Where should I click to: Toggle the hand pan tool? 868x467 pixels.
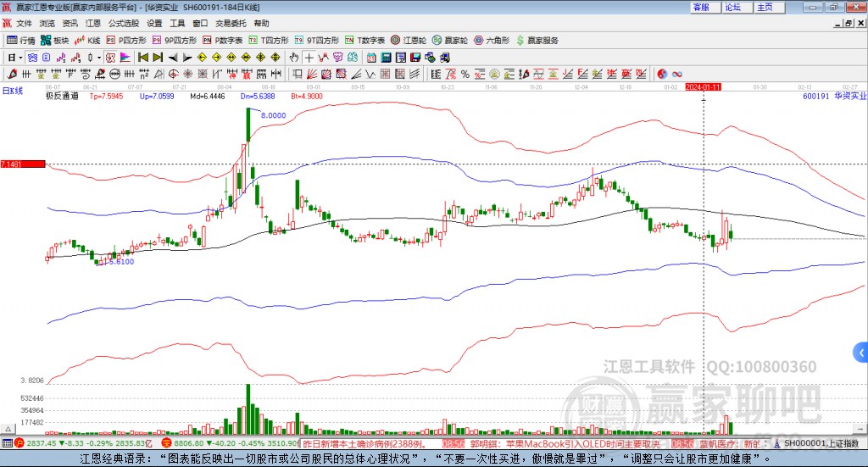(x=294, y=58)
